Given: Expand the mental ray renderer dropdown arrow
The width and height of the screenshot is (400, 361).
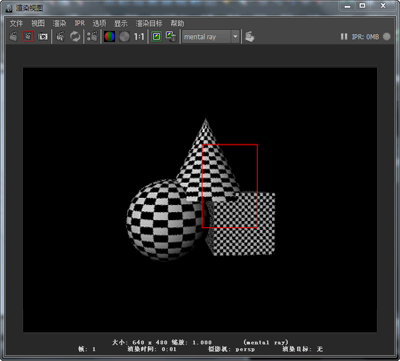Looking at the screenshot, I should point(235,37).
